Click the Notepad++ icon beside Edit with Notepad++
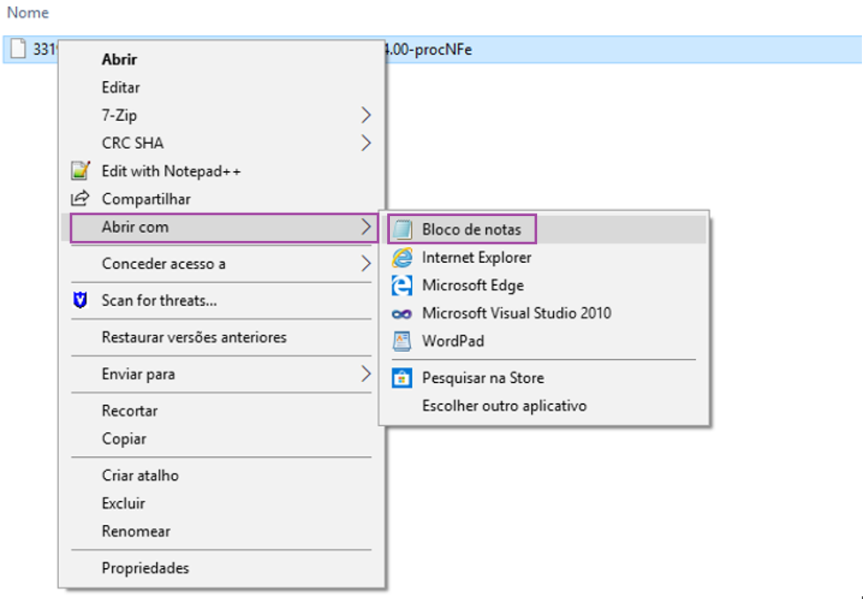 pos(80,170)
